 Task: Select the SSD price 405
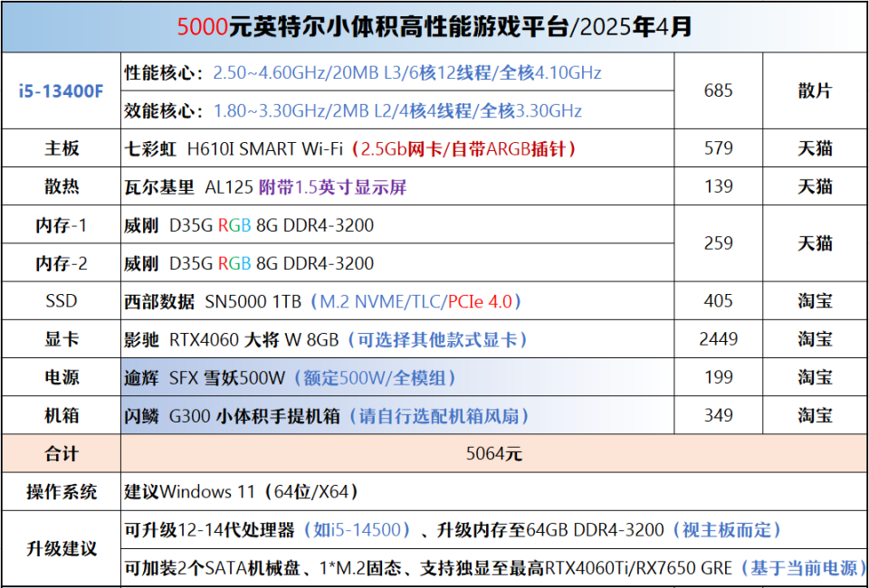[x=718, y=301]
